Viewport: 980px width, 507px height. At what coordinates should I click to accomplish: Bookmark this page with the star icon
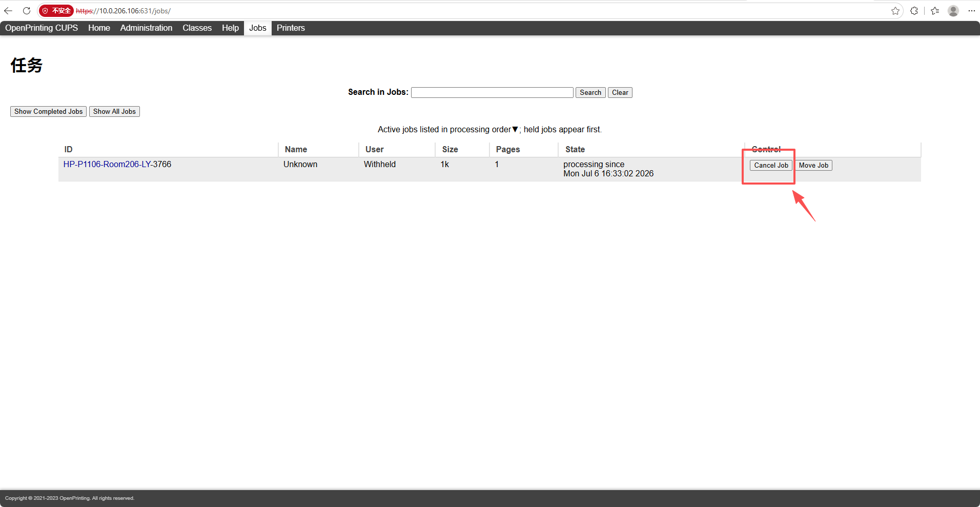tap(895, 11)
